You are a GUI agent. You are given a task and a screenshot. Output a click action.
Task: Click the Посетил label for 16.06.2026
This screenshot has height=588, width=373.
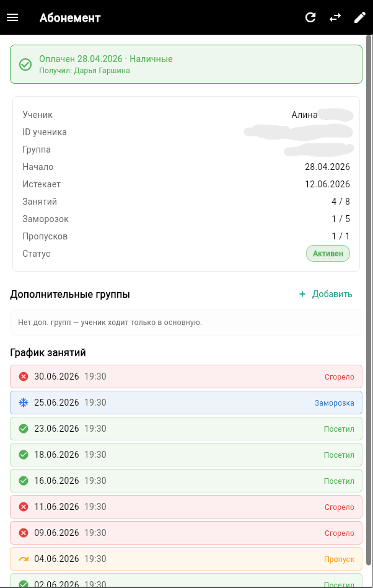click(x=339, y=481)
